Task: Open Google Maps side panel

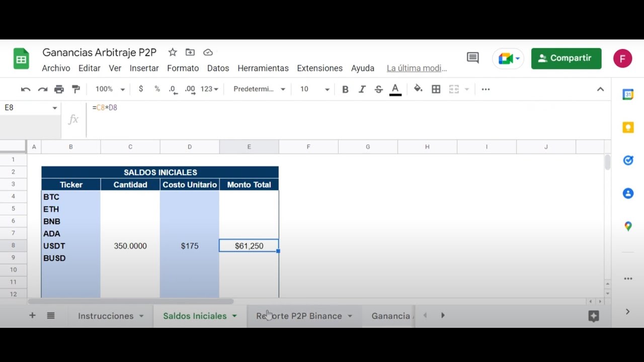Action: 628,226
